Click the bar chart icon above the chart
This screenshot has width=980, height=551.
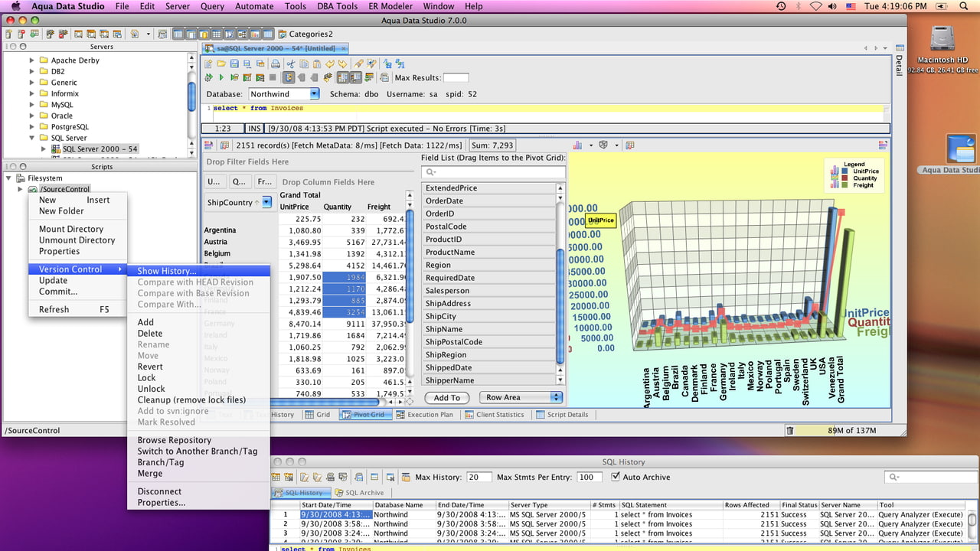point(578,145)
